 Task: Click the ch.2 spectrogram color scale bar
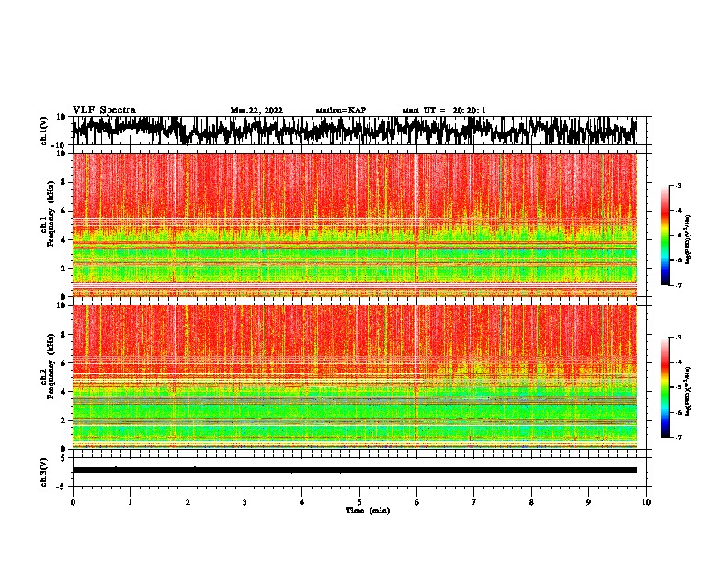pyautogui.click(x=665, y=387)
